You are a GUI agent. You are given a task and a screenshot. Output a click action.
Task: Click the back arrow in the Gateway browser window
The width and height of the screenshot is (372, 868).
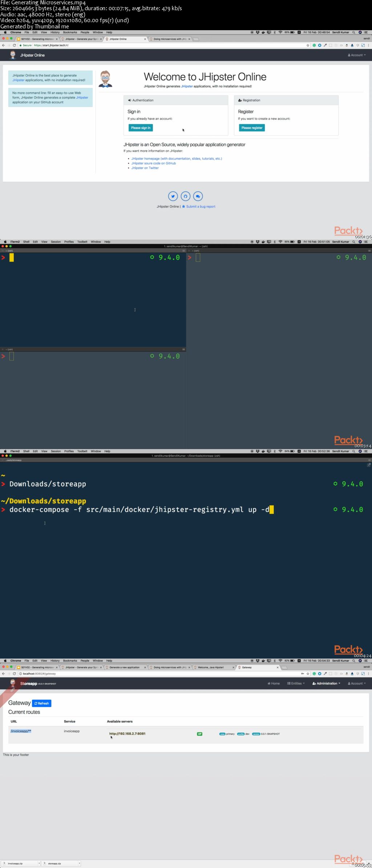pyautogui.click(x=3, y=674)
